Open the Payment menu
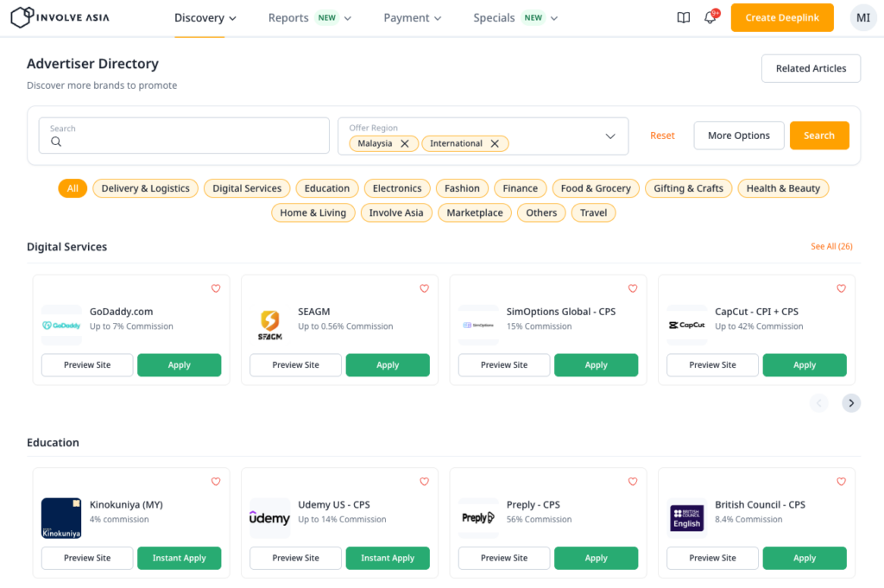The width and height of the screenshot is (884, 588). click(x=412, y=18)
